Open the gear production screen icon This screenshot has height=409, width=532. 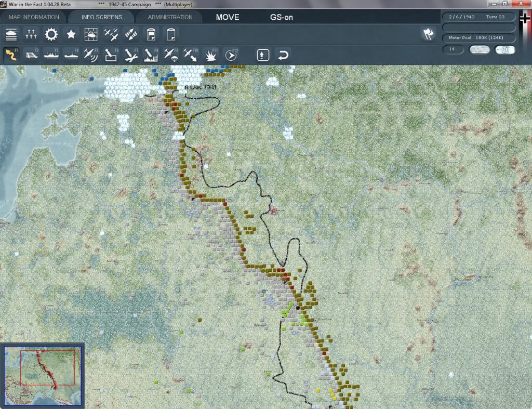51,35
